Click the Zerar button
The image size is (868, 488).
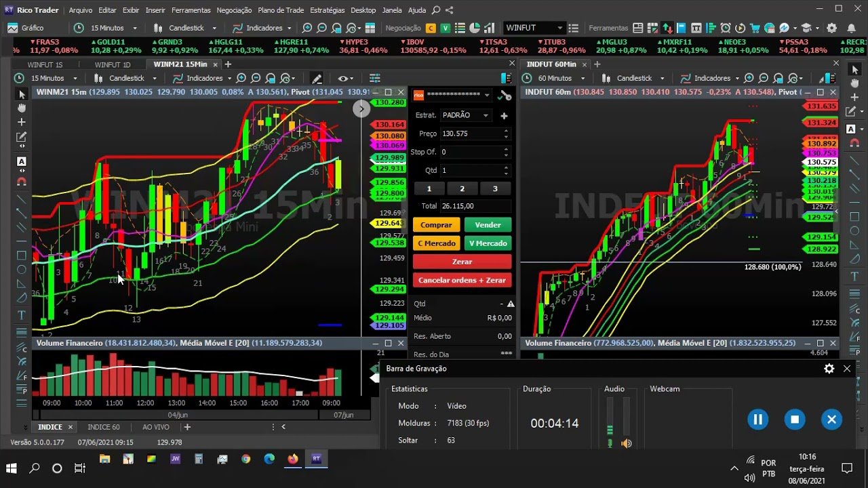[462, 262]
